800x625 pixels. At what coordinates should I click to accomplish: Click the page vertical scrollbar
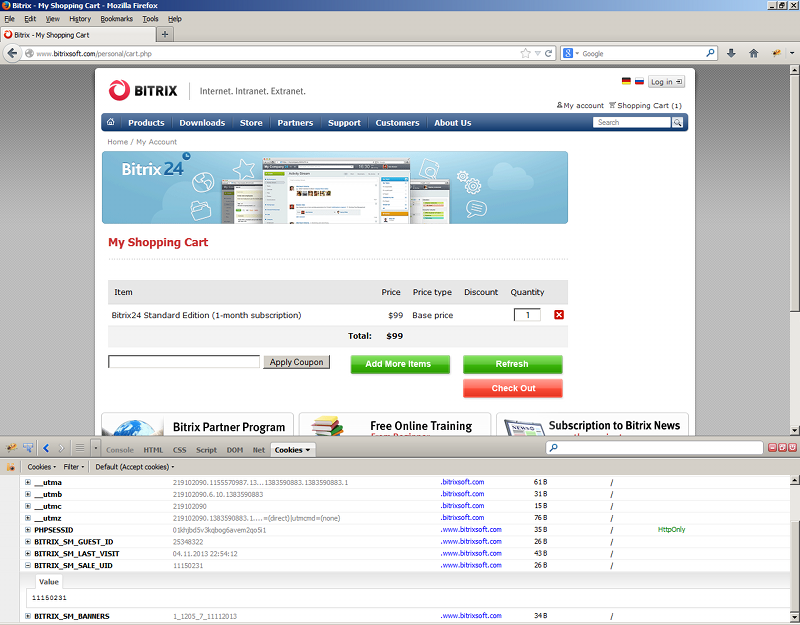pyautogui.click(x=794, y=250)
